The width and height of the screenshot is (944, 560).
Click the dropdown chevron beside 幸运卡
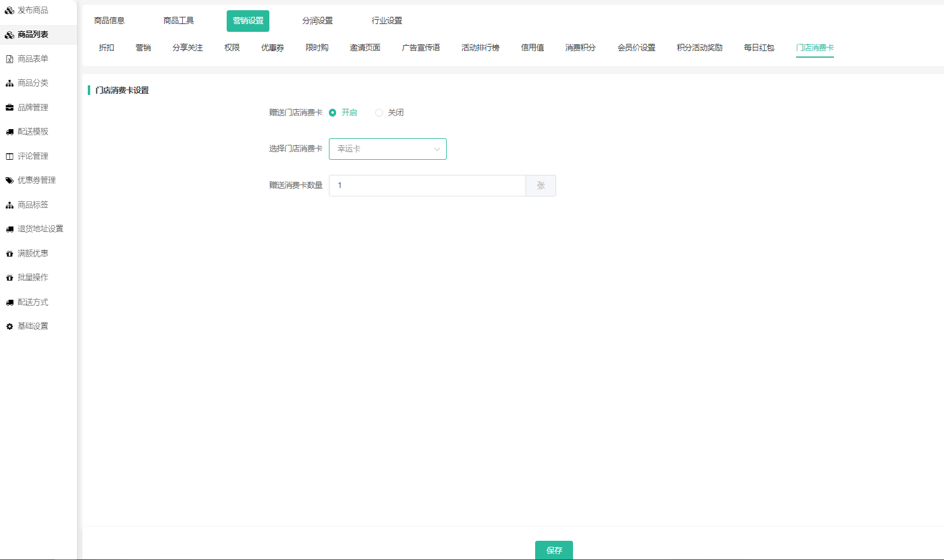coord(437,149)
